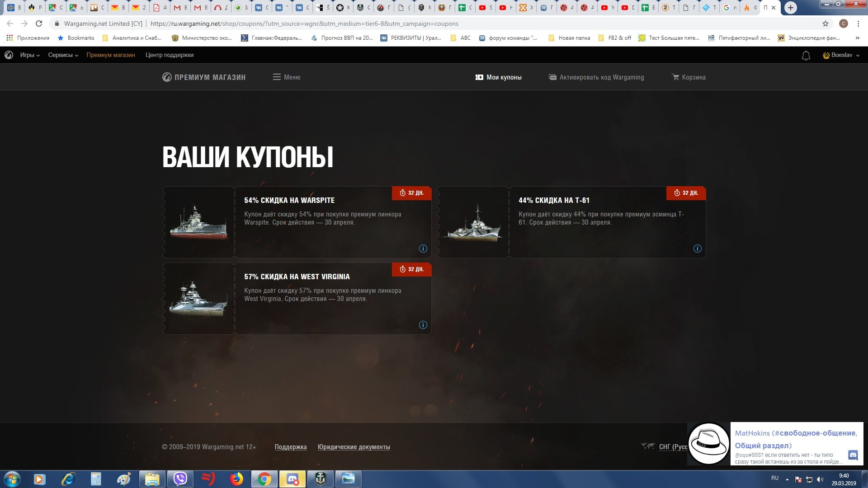Click T-61 destroyer thumbnail

pyautogui.click(x=473, y=222)
